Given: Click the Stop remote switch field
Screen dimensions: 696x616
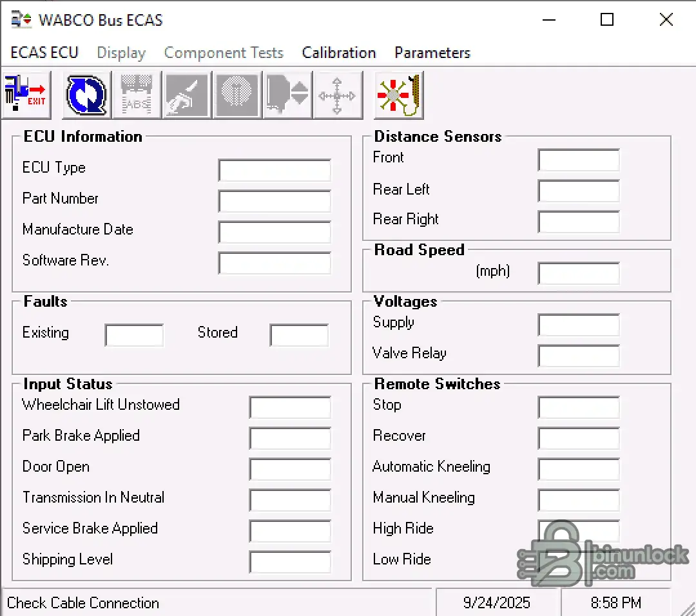Looking at the screenshot, I should point(578,407).
